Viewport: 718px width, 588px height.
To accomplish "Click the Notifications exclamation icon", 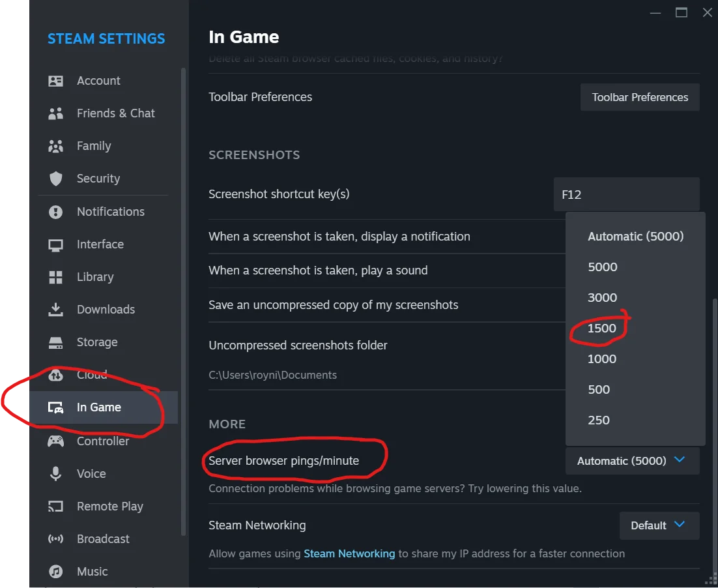I will tap(56, 212).
